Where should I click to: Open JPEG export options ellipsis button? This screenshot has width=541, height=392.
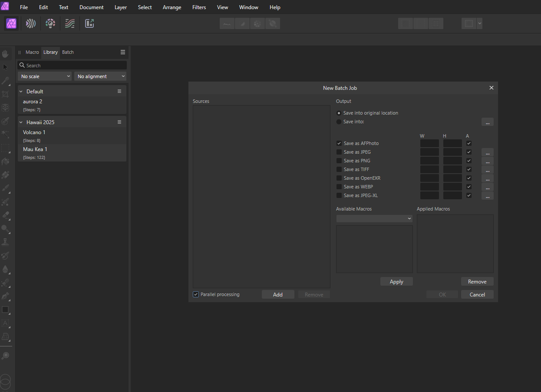487,152
